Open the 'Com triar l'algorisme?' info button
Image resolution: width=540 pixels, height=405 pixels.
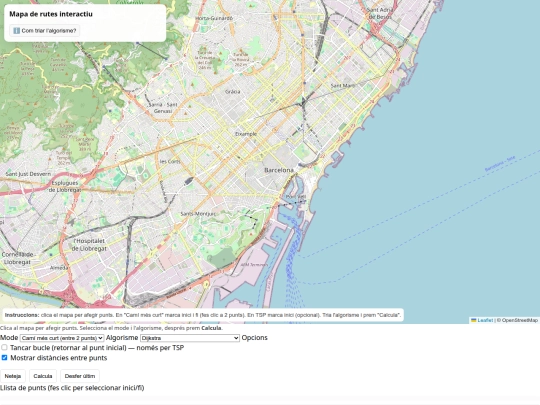44,31
